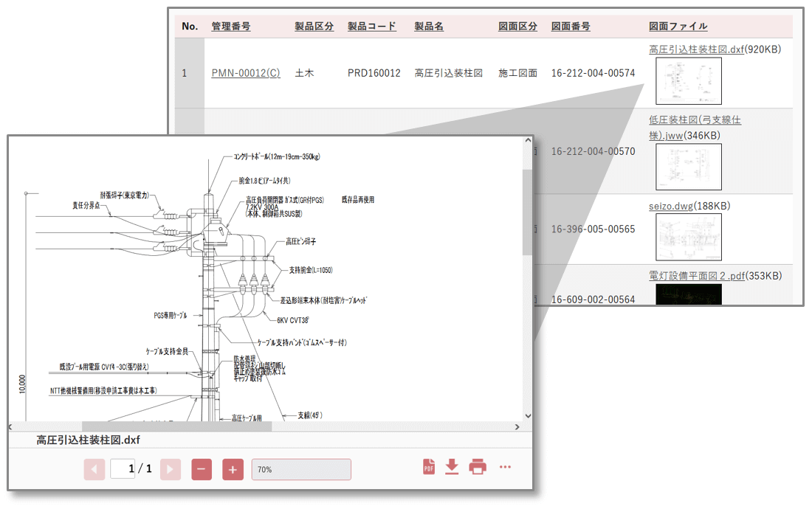
Task: Sort by 製品名 column header
Action: tap(429, 27)
